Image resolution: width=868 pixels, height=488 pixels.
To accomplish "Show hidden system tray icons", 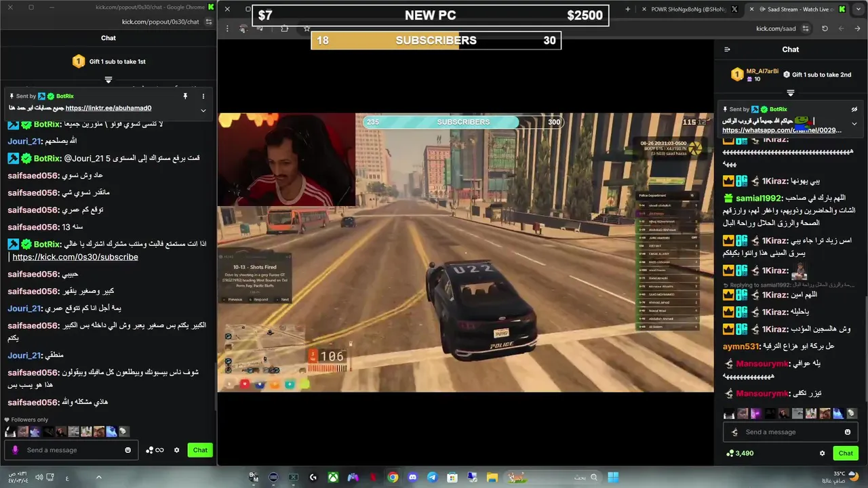I will [x=98, y=477].
